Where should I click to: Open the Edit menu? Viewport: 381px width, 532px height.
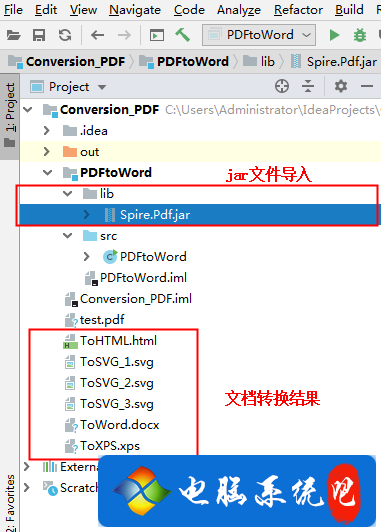pyautogui.click(x=46, y=10)
